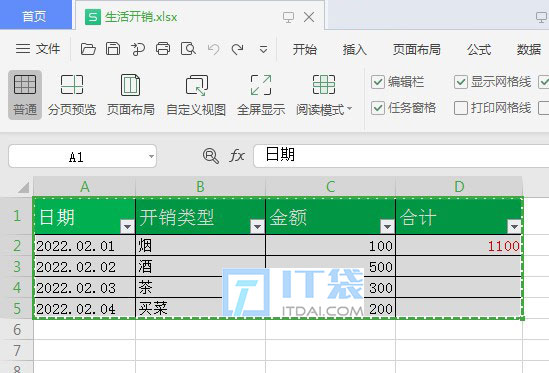Select cell with date 2022.02.03

[x=84, y=288]
